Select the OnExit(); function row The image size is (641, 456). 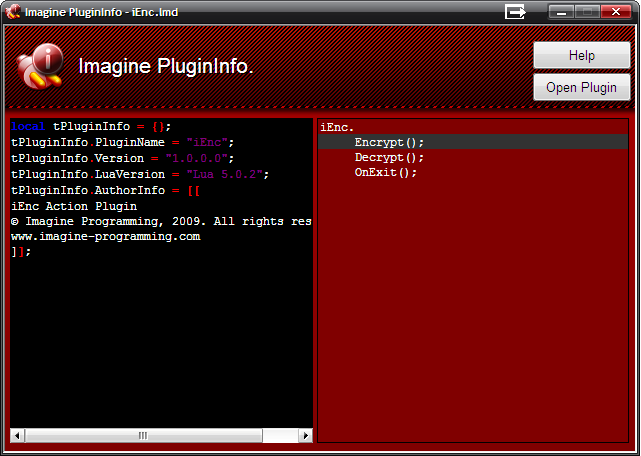click(x=473, y=172)
